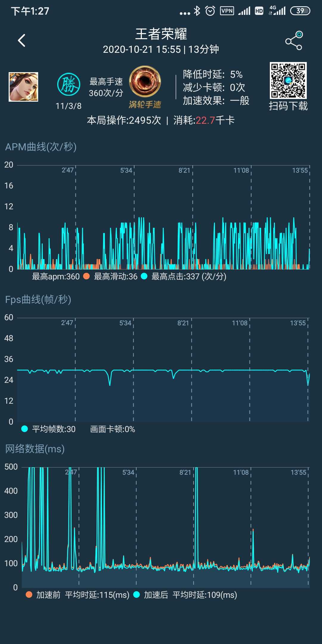Screen dimensions: 322x644
Task: Tap the 8'21 marker on the Fps chart
Action: click(x=183, y=323)
